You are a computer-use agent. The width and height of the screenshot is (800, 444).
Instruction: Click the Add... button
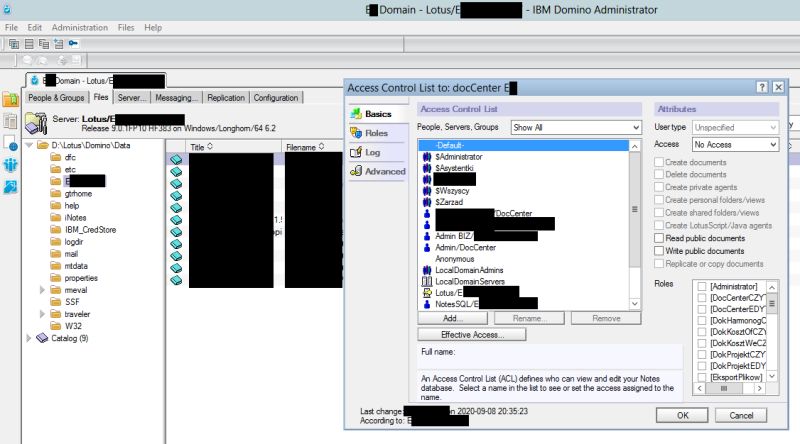coord(453,318)
